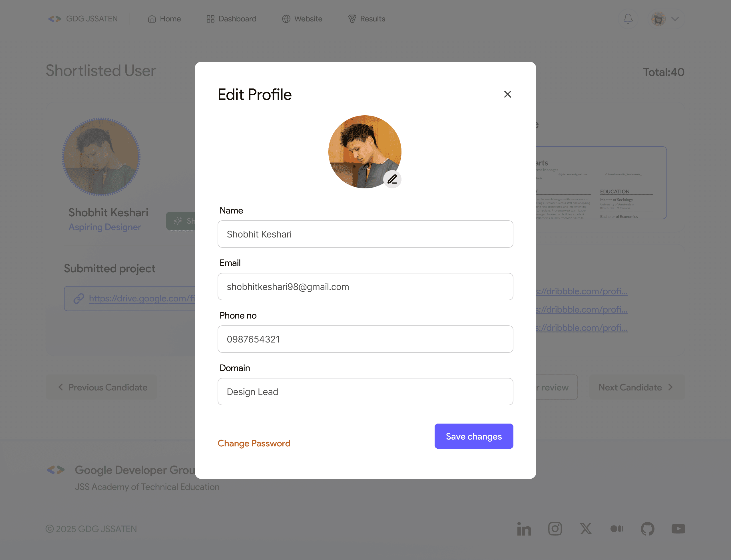Click the Change Password link

coord(254,443)
